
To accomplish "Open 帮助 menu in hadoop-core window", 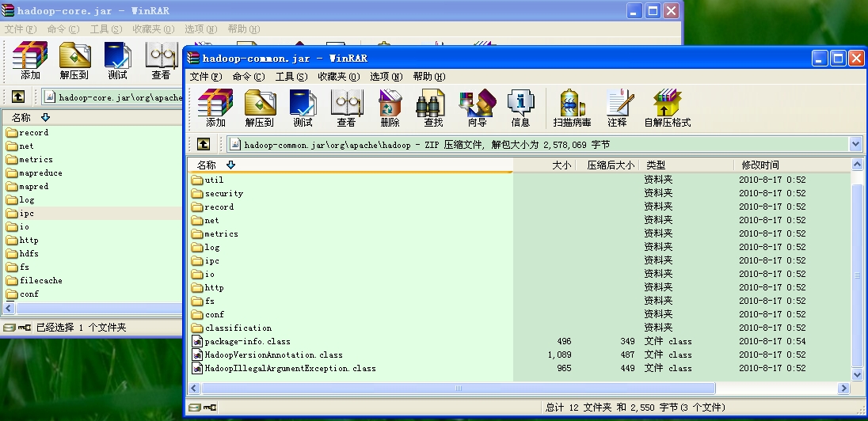I will click(x=244, y=28).
